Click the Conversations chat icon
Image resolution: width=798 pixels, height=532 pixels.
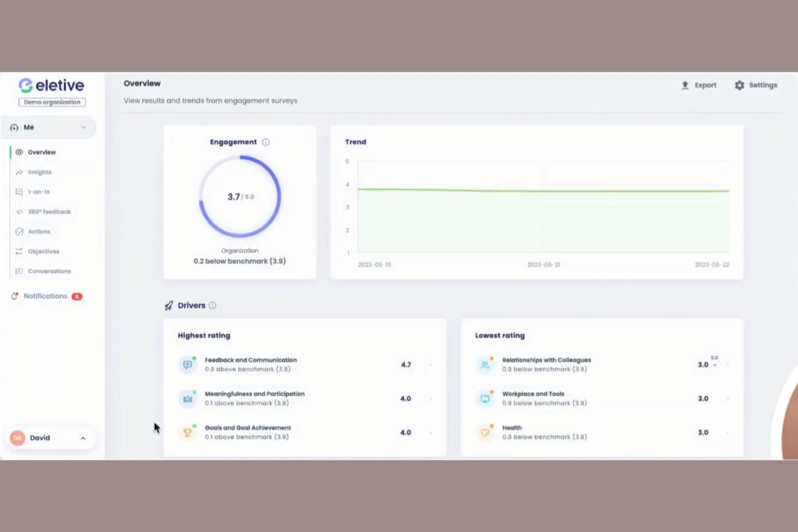click(19, 271)
